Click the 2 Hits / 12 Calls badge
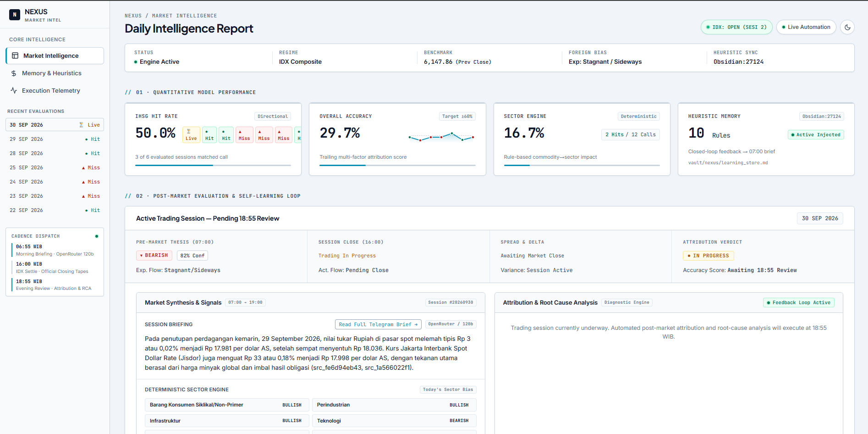The height and width of the screenshot is (434, 868). (x=630, y=134)
